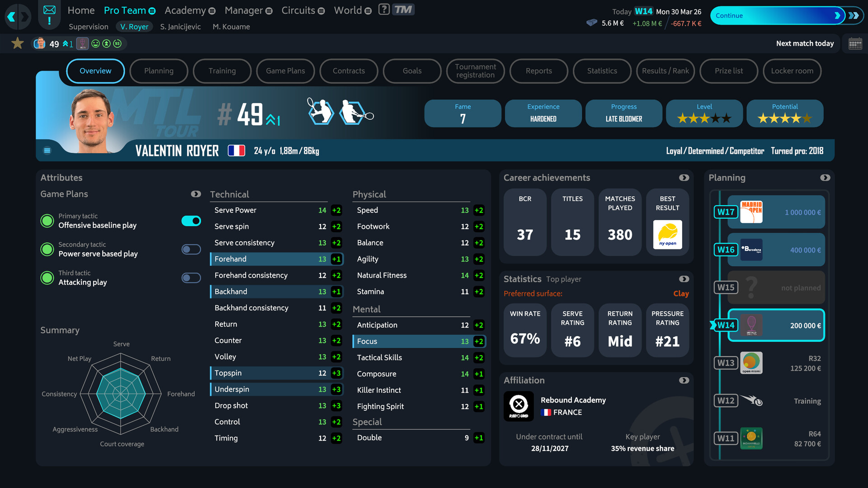This screenshot has width=868, height=488.
Task: Click the back navigation arrow
Action: coord(11,17)
